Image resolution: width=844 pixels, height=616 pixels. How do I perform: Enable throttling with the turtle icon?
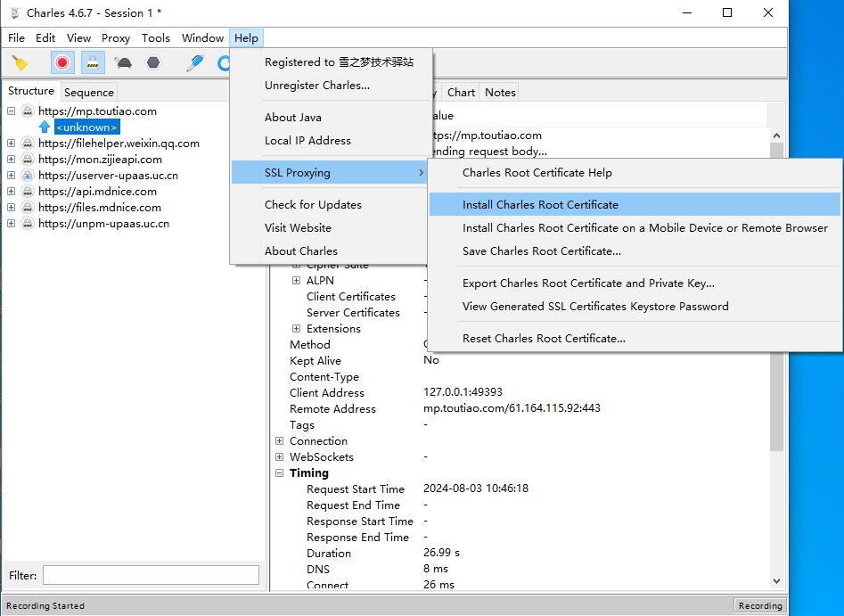tap(123, 62)
